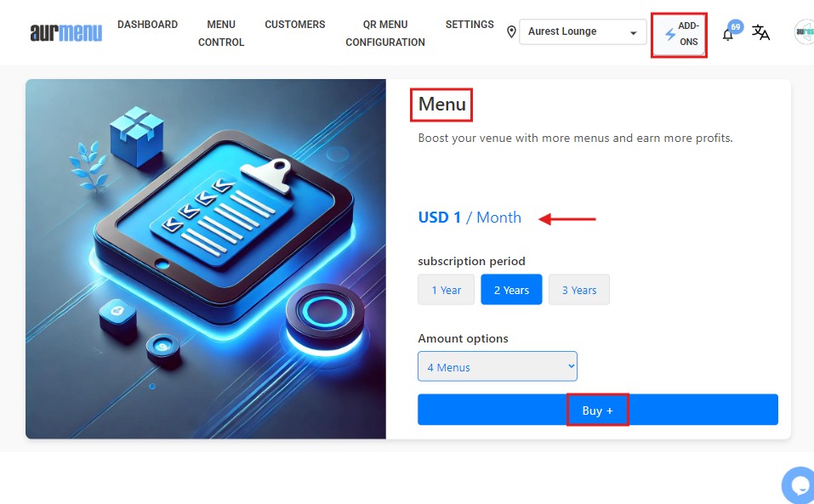Choose the 3 Years subscription period
814x504 pixels.
[x=579, y=290]
